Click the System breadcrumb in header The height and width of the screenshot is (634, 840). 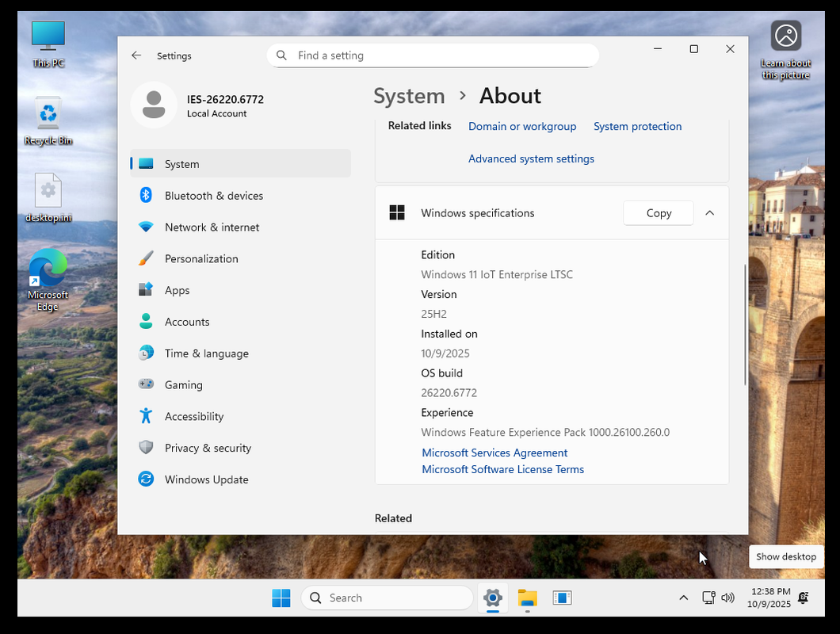coord(409,96)
